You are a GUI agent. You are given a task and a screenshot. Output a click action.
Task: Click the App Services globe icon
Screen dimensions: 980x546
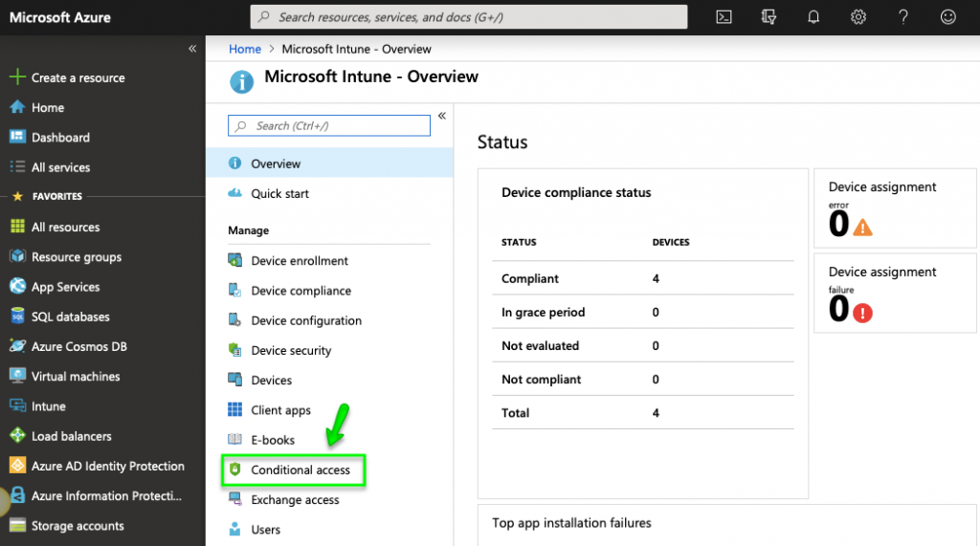click(x=17, y=286)
